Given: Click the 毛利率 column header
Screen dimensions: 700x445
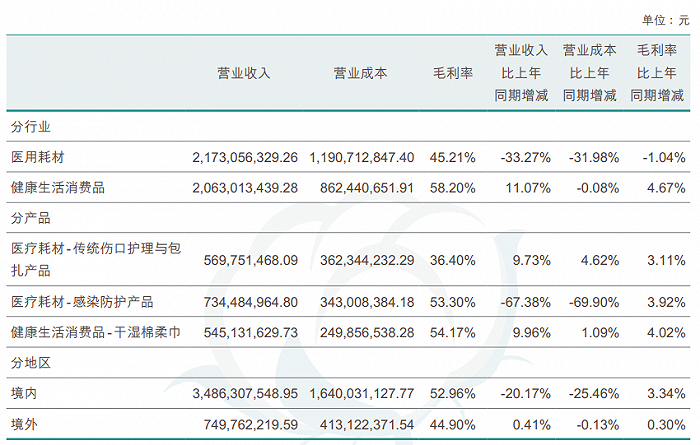Looking at the screenshot, I should [x=452, y=73].
